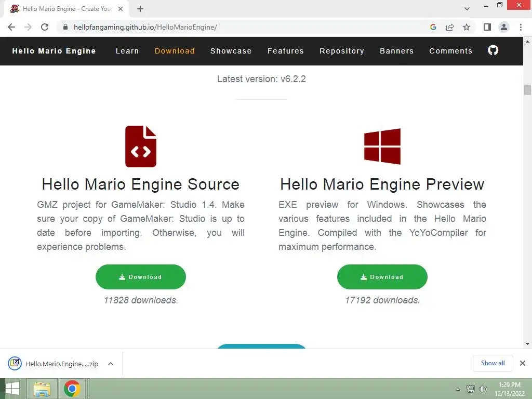
Task: Open the clock and date display
Action: [510, 389]
